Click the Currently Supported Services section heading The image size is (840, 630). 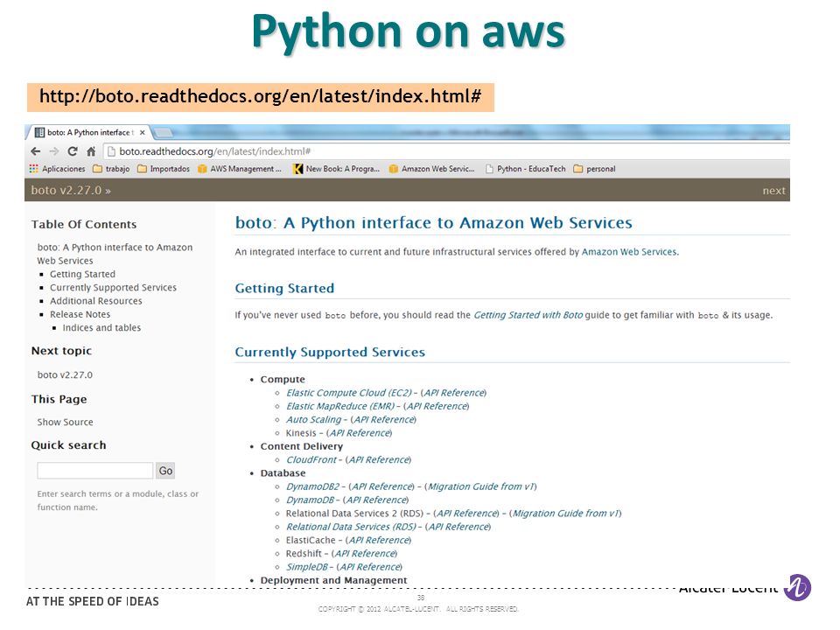point(330,352)
